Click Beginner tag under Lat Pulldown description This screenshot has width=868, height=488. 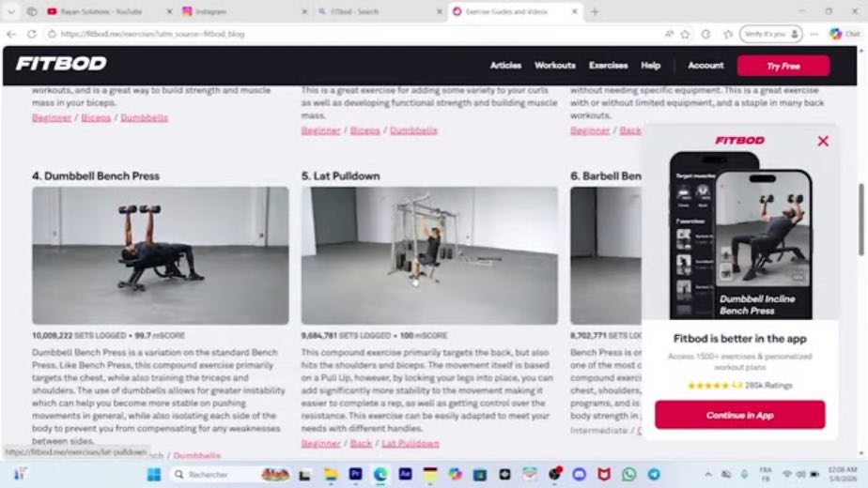coord(320,443)
